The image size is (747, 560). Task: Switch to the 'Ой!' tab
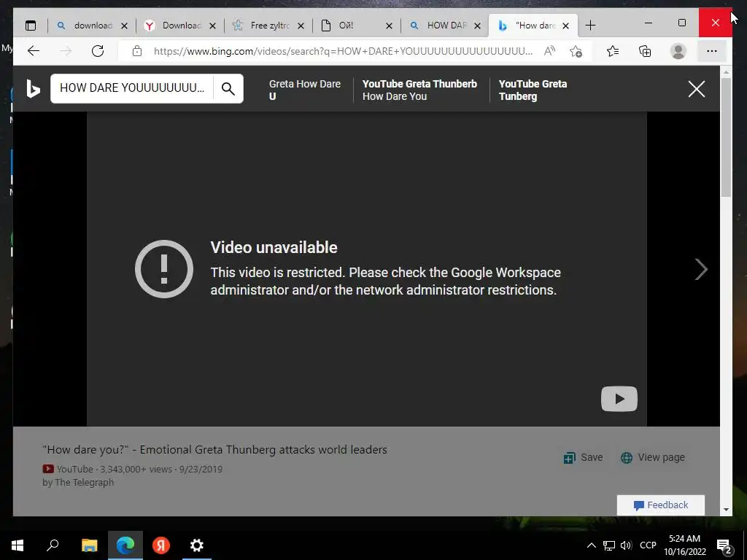(356, 26)
